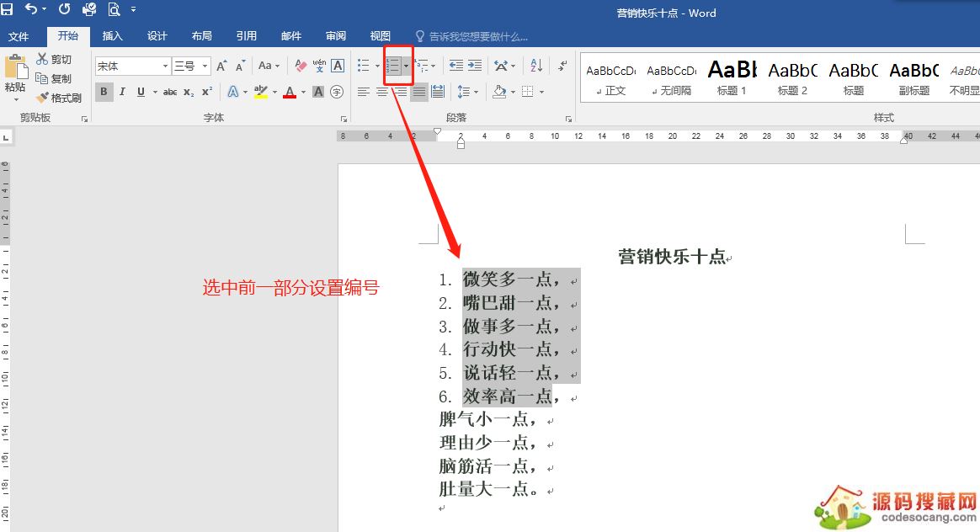Image resolution: width=980 pixels, height=532 pixels.
Task: Click the red font color button
Action: 290,92
